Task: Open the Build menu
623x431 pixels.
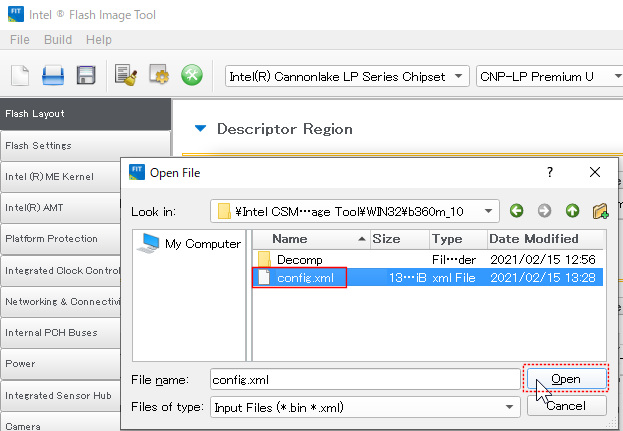Action: coord(57,40)
